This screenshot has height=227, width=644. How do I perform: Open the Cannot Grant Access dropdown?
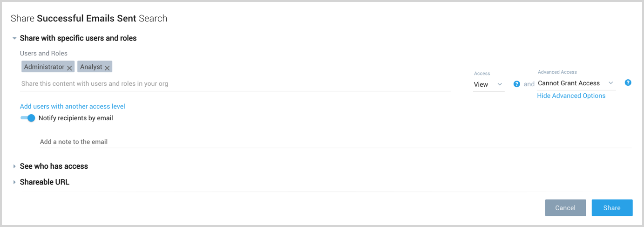pos(576,83)
